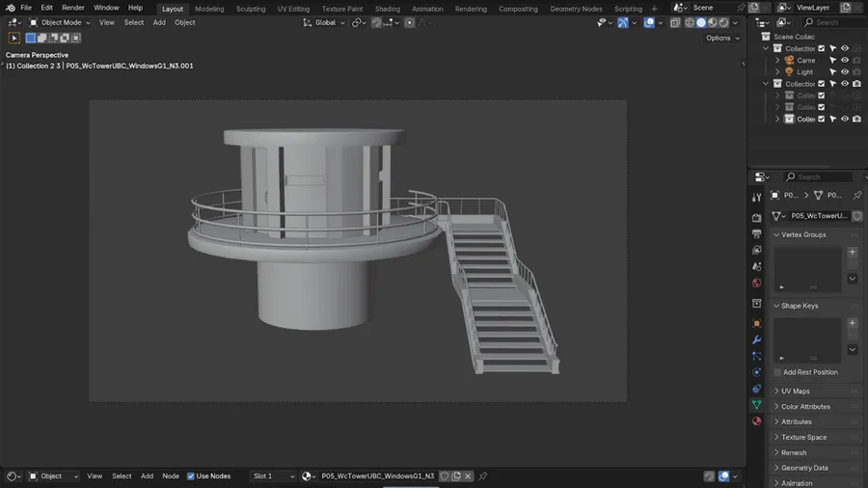868x488 pixels.
Task: Select the Object properties tab icon
Action: 757,323
